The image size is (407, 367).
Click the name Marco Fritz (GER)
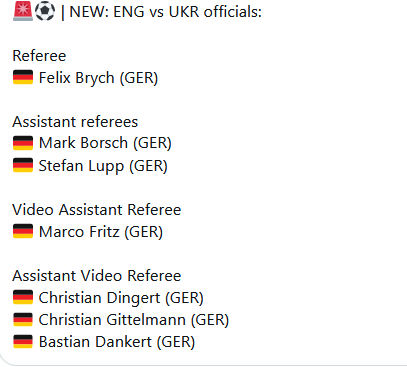tap(101, 232)
